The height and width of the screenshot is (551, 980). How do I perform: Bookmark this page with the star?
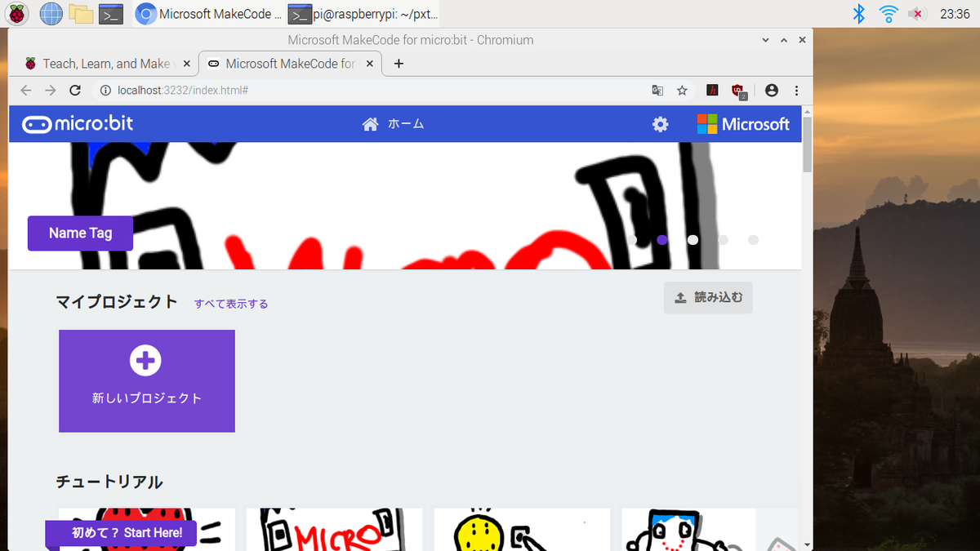682,91
